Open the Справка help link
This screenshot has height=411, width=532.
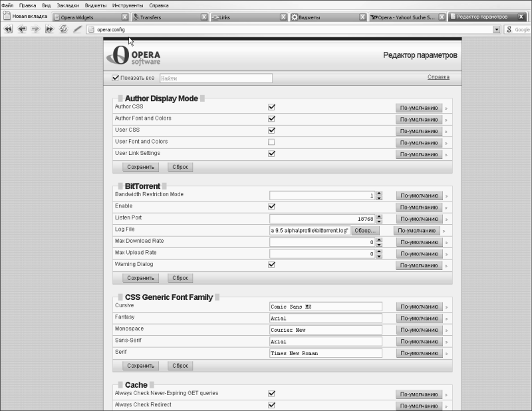pos(438,77)
